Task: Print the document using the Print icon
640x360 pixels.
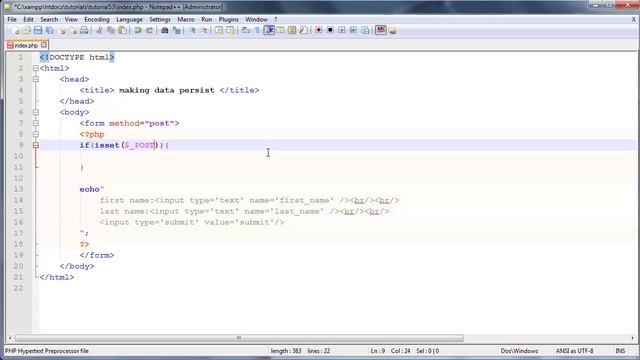Action: click(84, 30)
